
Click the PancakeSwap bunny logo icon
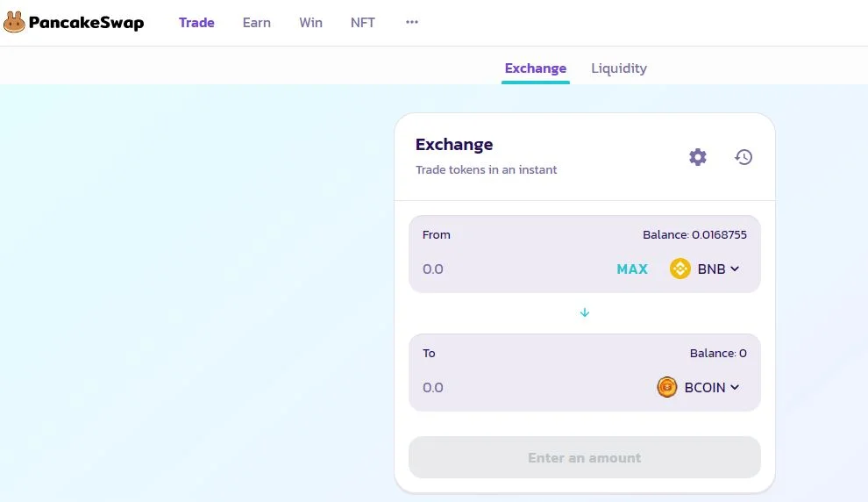click(x=14, y=22)
